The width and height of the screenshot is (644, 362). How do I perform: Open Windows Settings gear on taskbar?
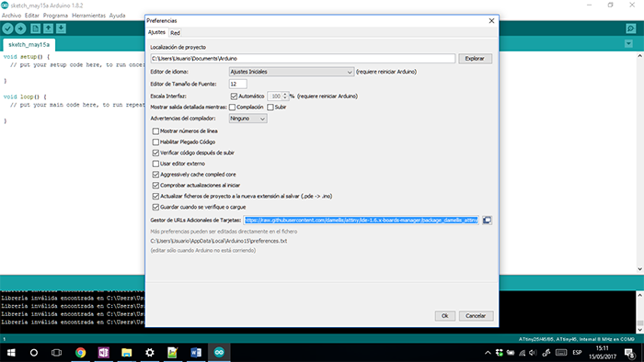[x=149, y=353]
